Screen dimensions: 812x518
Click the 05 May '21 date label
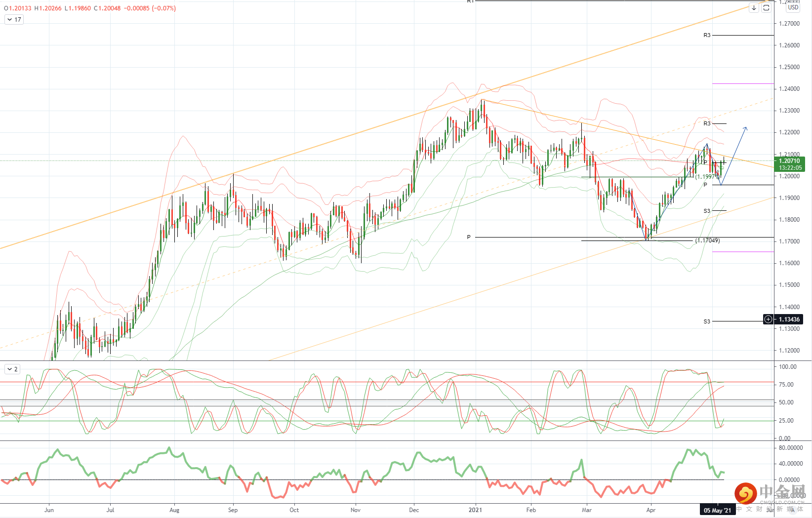pos(718,511)
